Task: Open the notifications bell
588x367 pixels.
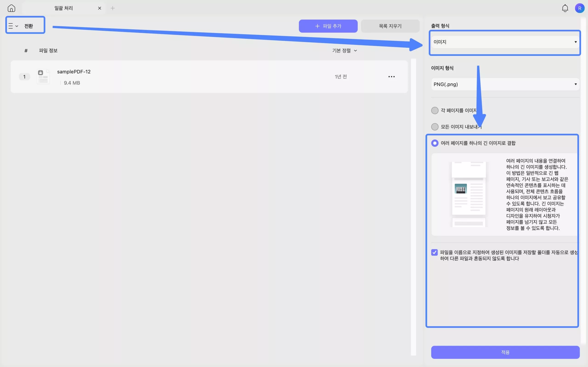Action: (x=565, y=8)
